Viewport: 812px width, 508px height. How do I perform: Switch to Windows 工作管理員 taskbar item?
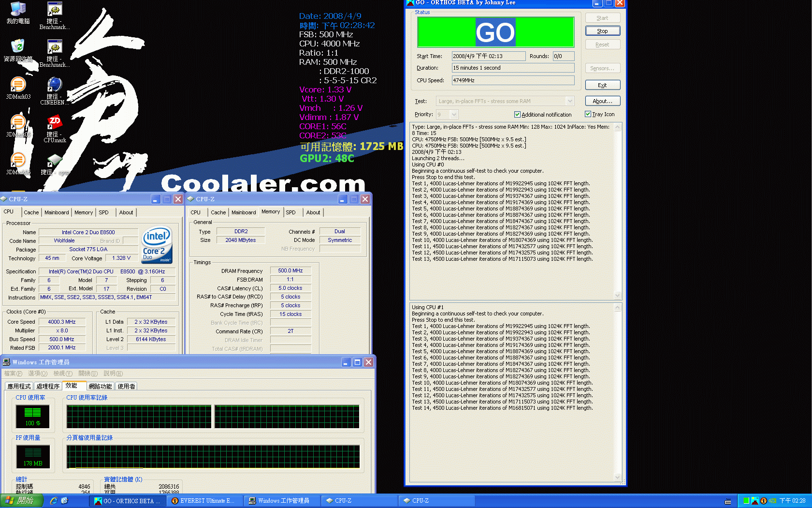click(x=281, y=501)
